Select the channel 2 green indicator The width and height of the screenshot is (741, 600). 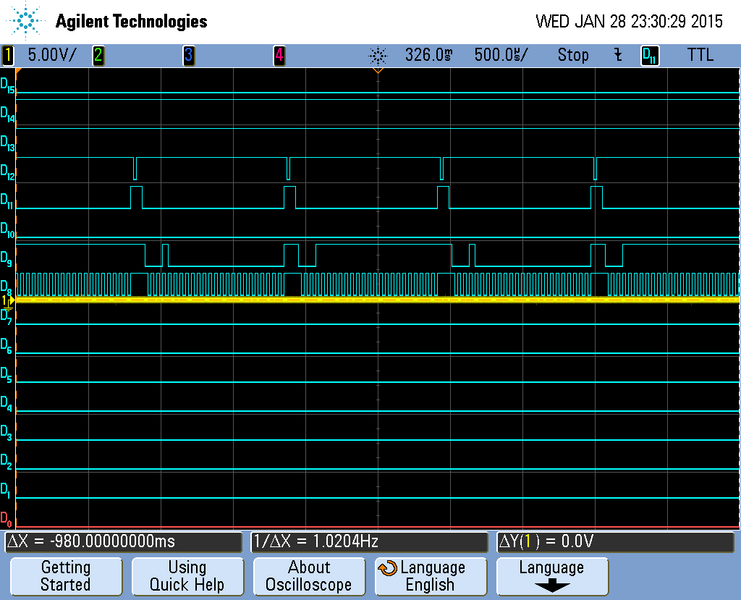[98, 55]
